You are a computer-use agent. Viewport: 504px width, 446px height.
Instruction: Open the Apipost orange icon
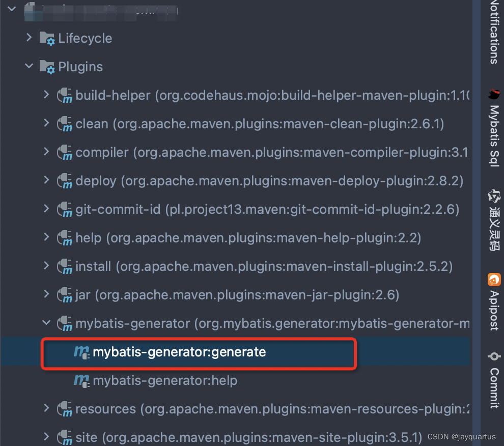(x=494, y=279)
